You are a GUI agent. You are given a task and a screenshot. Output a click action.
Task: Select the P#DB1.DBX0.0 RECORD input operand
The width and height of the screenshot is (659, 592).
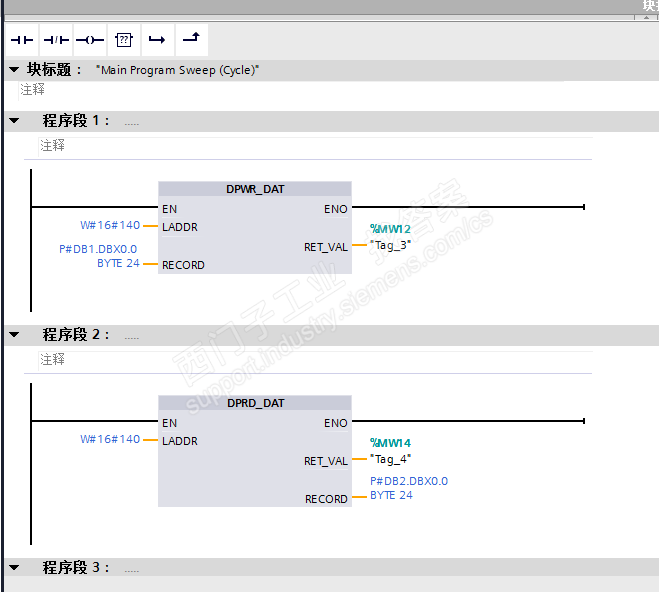click(99, 256)
